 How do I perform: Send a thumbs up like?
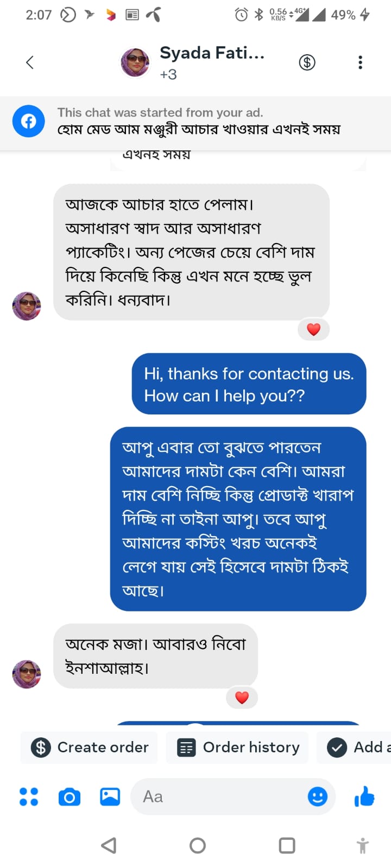(364, 796)
